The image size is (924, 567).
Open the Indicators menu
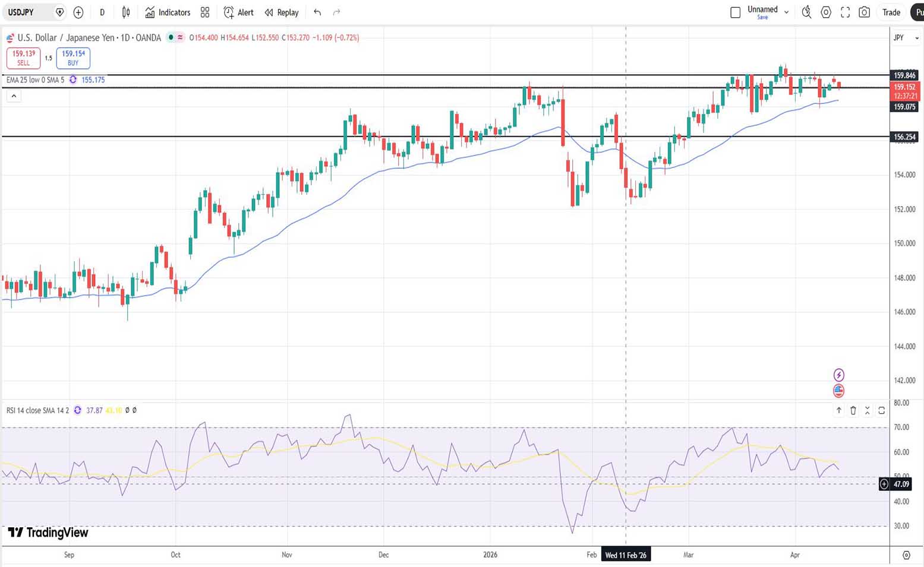tap(168, 12)
